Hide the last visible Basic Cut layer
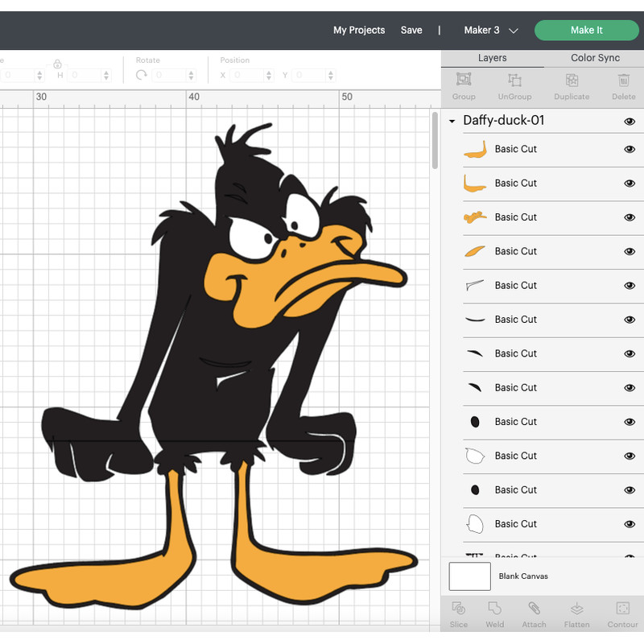 click(629, 524)
